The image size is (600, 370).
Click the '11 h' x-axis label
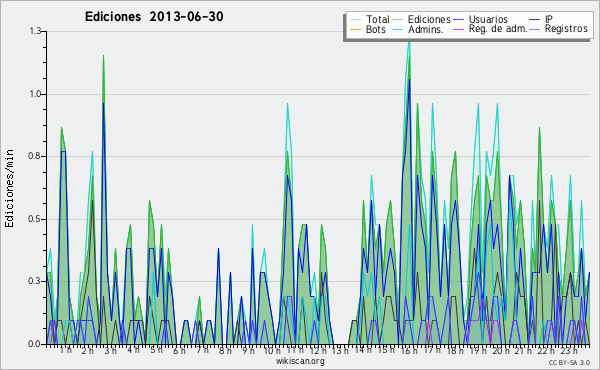point(295,350)
